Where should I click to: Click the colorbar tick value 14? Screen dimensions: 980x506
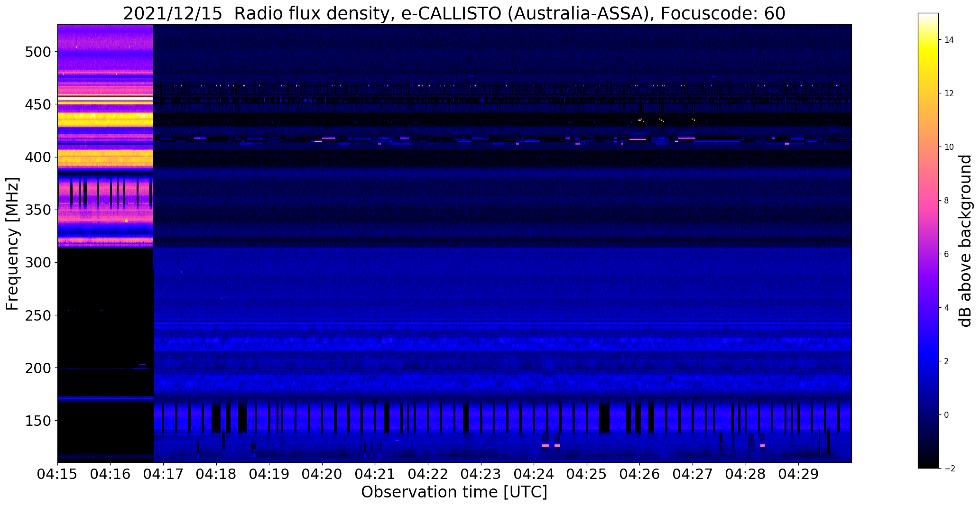(949, 40)
